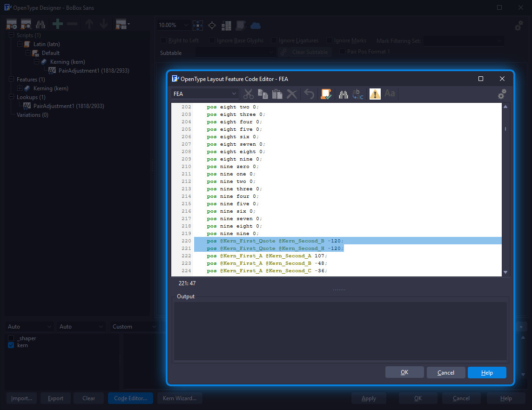Click the Undo arrow in code editor
The width and height of the screenshot is (532, 410).
pyautogui.click(x=309, y=94)
